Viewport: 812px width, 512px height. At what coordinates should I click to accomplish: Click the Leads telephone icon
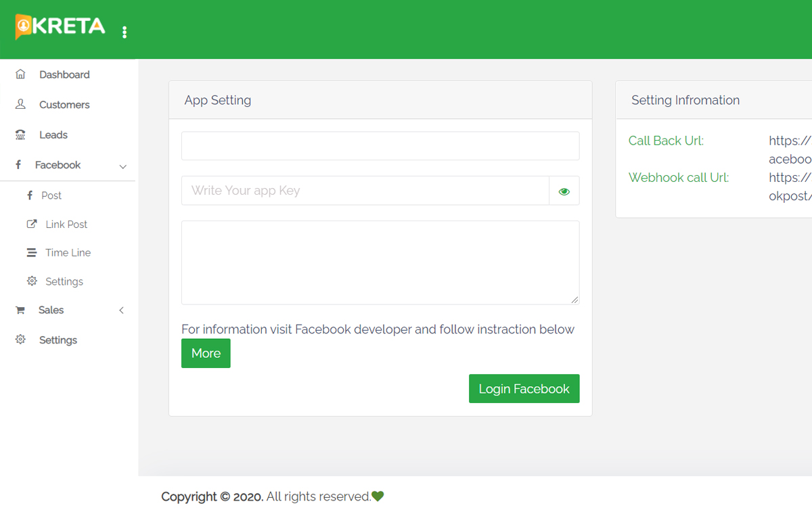20,135
